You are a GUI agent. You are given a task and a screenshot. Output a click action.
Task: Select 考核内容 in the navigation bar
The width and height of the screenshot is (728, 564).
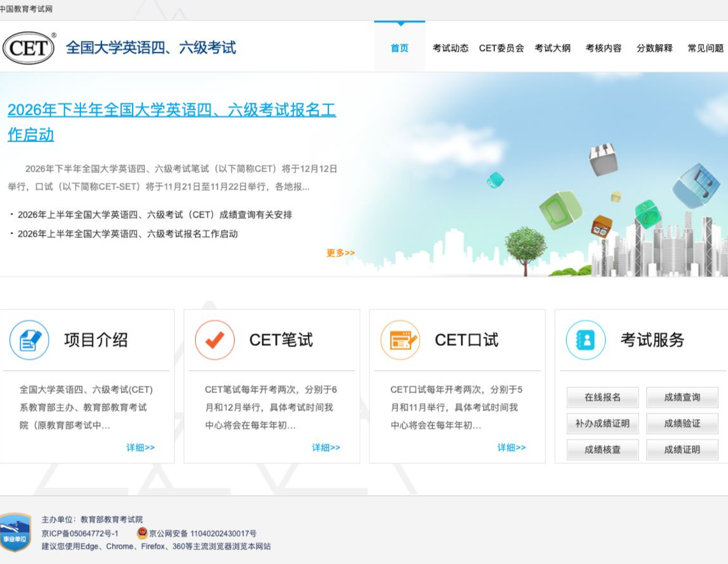604,48
